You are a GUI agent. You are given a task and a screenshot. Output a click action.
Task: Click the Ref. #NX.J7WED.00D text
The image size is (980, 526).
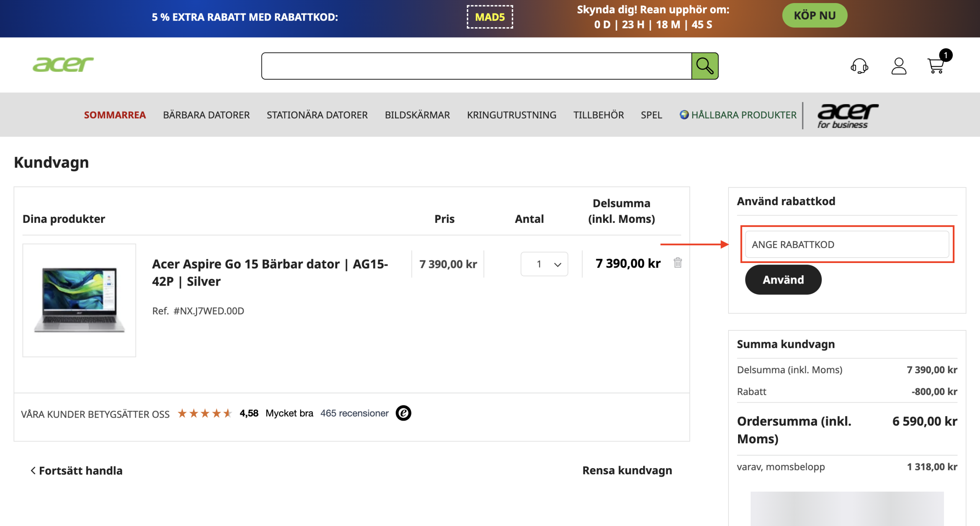pos(198,311)
